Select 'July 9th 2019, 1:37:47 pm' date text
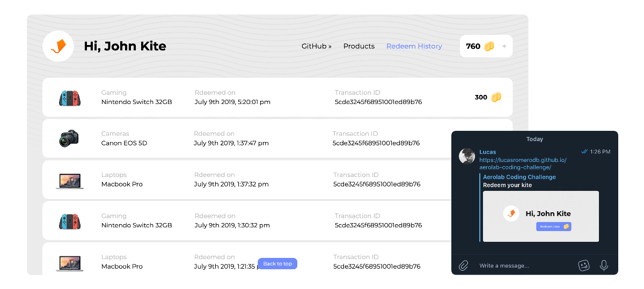 pos(231,143)
